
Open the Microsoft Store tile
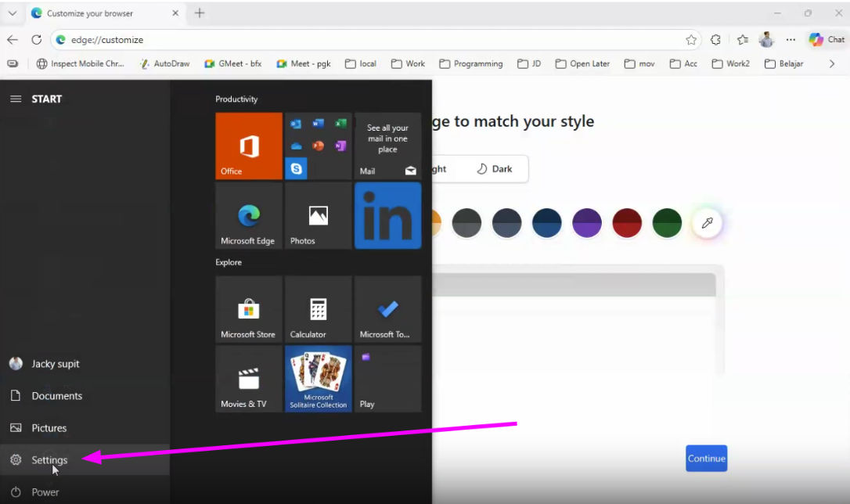[x=248, y=309]
